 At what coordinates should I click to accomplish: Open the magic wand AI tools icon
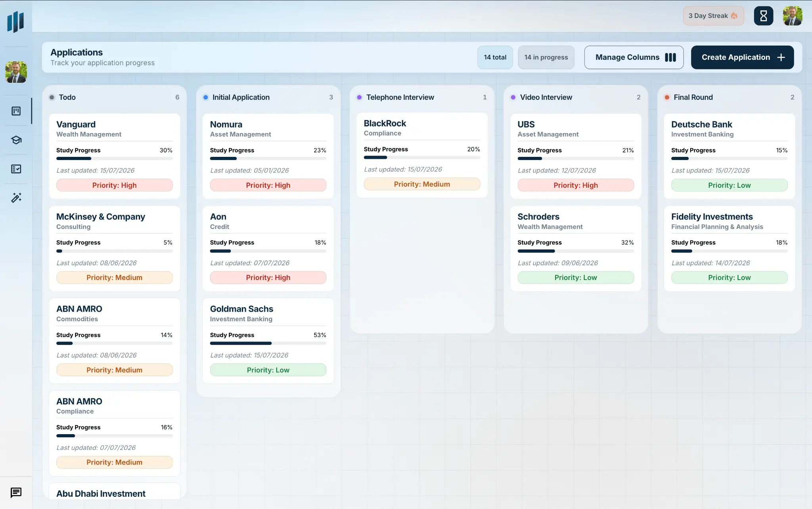16,198
